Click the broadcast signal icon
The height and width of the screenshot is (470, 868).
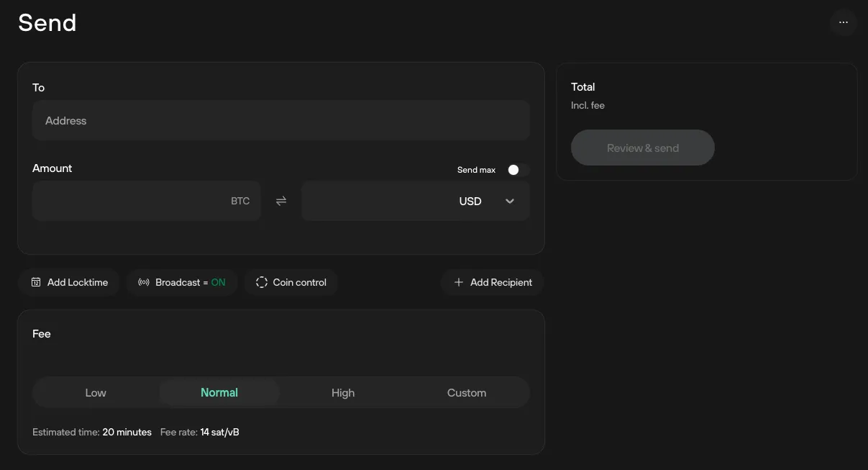[x=143, y=282]
